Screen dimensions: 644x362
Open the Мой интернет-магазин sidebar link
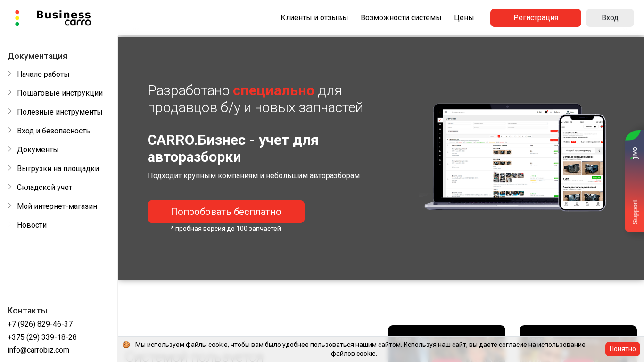coord(57,206)
